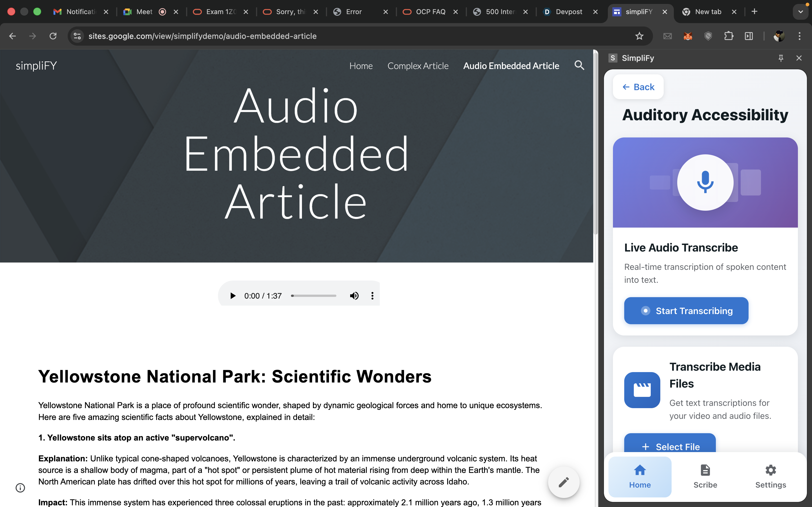Viewport: 812px width, 507px height.
Task: Click the audio progress slider
Action: pos(314,296)
